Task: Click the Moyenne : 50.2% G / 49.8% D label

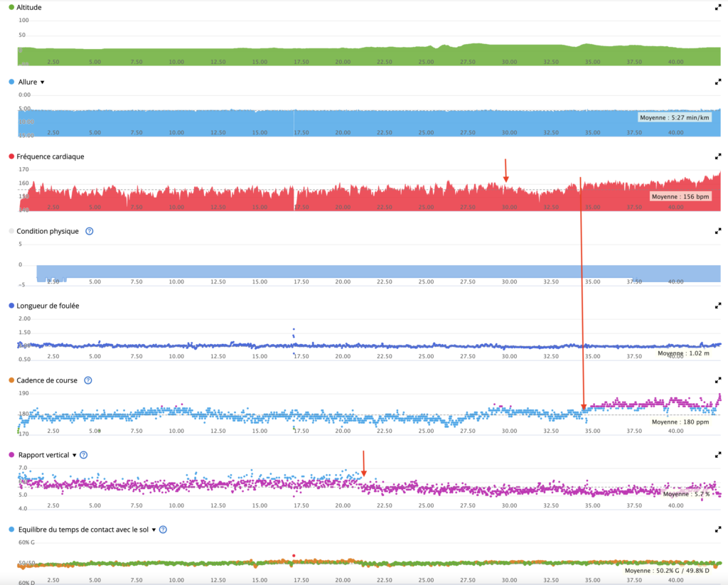Action: [x=667, y=571]
